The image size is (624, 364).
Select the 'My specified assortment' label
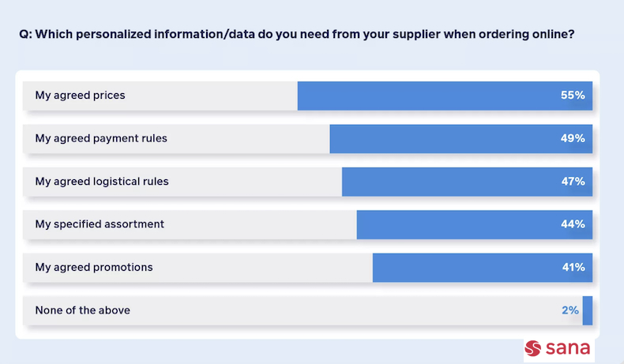click(x=100, y=224)
